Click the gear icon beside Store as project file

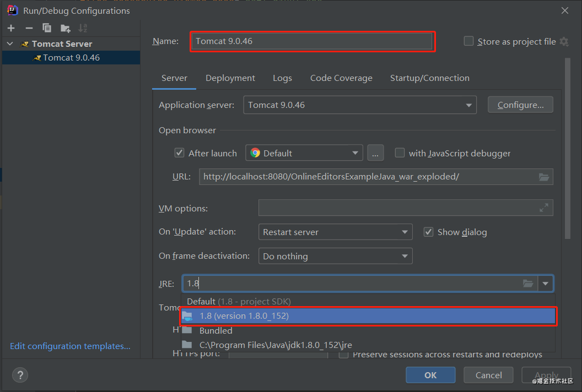tap(564, 41)
